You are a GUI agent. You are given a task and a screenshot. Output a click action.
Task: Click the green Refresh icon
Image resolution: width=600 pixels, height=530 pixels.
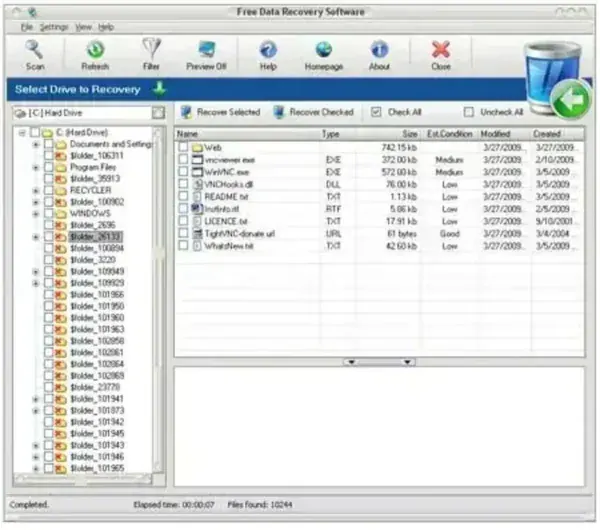pos(95,49)
